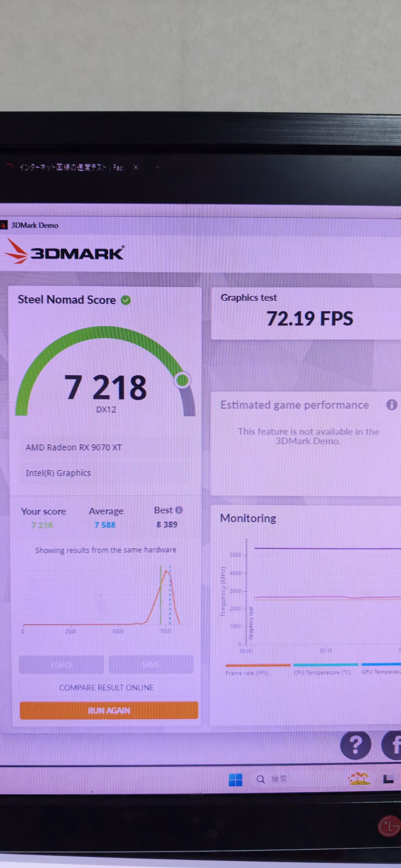Click the large 7 218 score value
401x868 pixels.
click(106, 387)
